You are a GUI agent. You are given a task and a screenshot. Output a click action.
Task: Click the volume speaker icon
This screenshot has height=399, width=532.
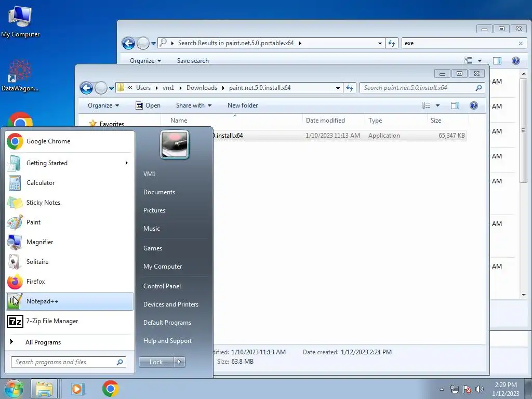[x=479, y=389]
